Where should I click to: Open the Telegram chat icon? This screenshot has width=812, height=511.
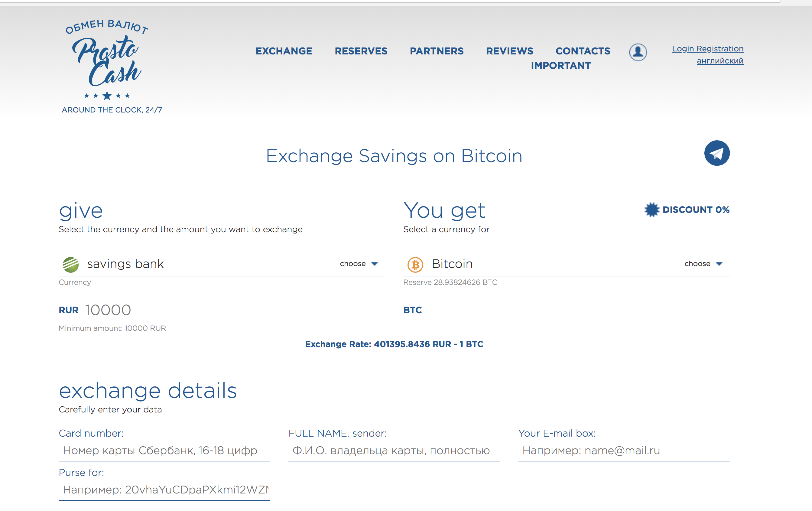(x=716, y=153)
